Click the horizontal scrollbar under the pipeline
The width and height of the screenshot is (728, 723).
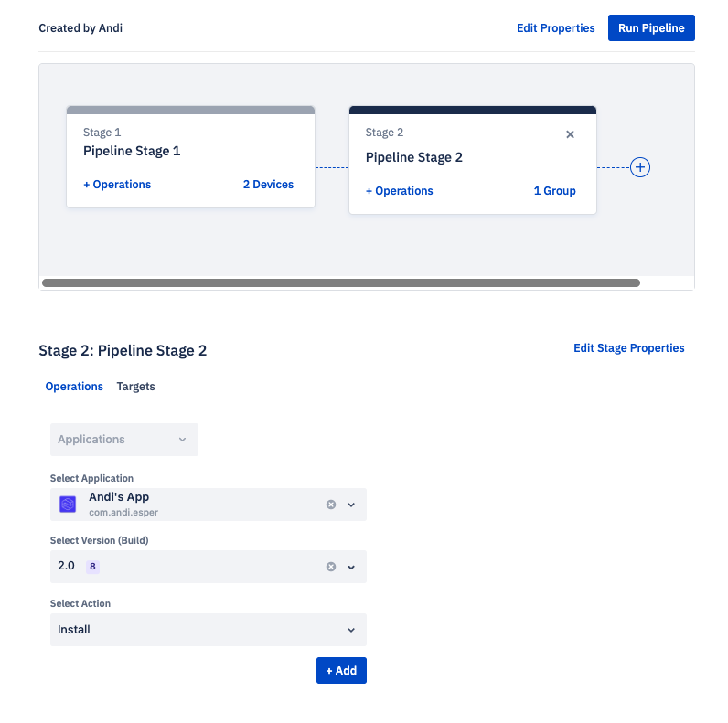coord(341,283)
